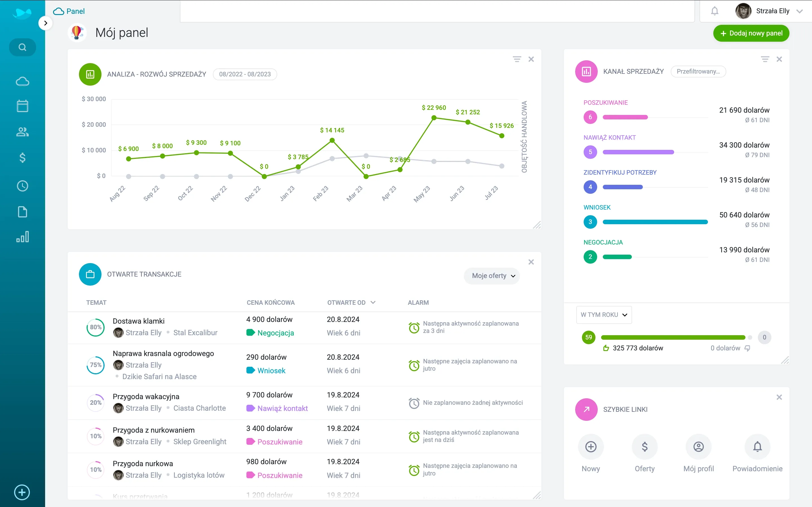Viewport: 812px width, 507px height.
Task: Open the contacts section in the sidebar
Action: pos(22,132)
